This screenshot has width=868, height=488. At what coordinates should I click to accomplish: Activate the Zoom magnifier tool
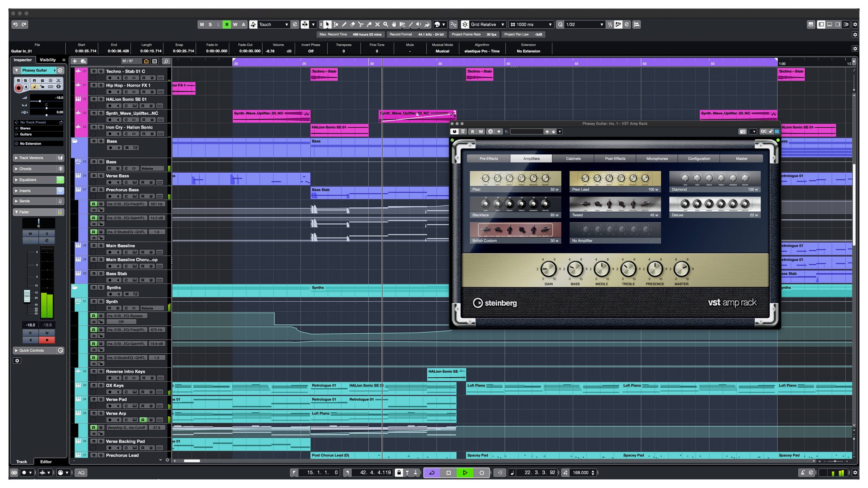click(x=386, y=24)
